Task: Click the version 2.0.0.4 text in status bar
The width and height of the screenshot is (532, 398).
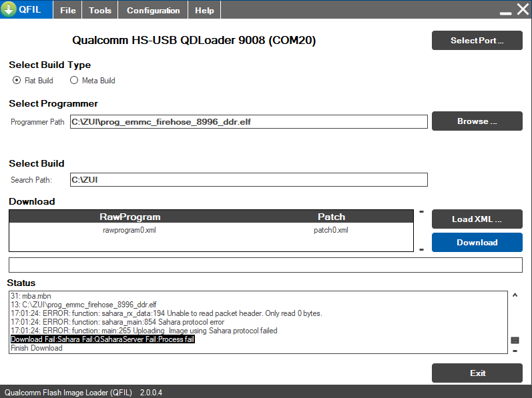Action: click(x=151, y=392)
